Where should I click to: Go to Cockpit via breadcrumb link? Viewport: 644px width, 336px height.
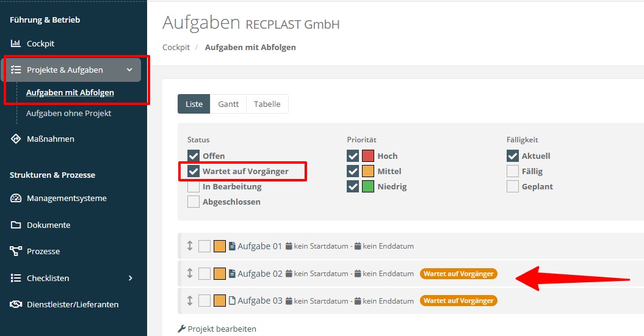[176, 47]
